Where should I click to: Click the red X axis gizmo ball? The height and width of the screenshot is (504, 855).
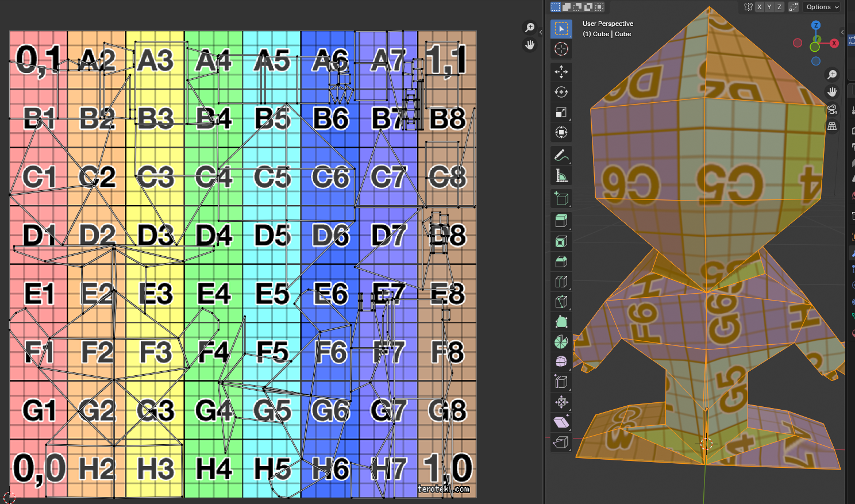834,43
